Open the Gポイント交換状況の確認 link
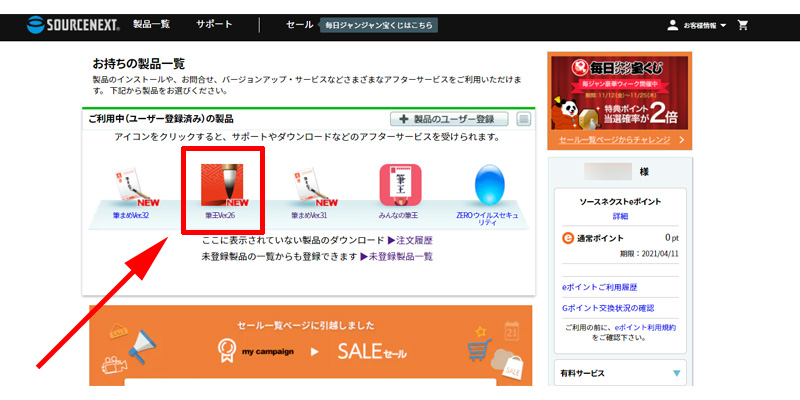 608,308
